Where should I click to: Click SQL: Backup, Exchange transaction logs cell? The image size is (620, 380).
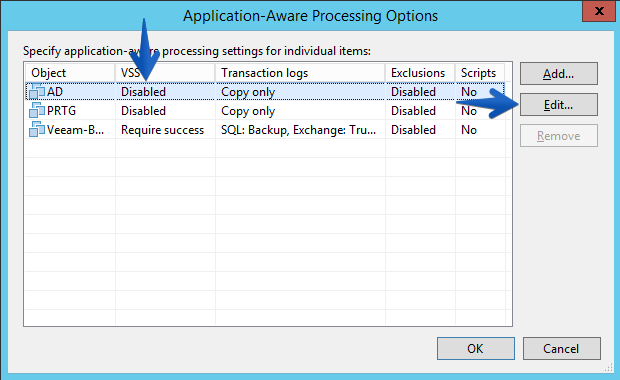click(299, 130)
